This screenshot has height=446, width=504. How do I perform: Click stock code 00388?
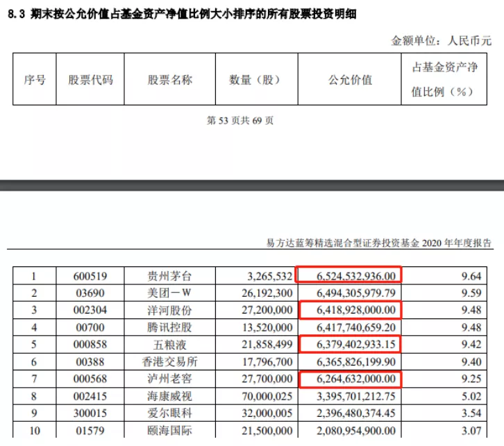[90, 362]
